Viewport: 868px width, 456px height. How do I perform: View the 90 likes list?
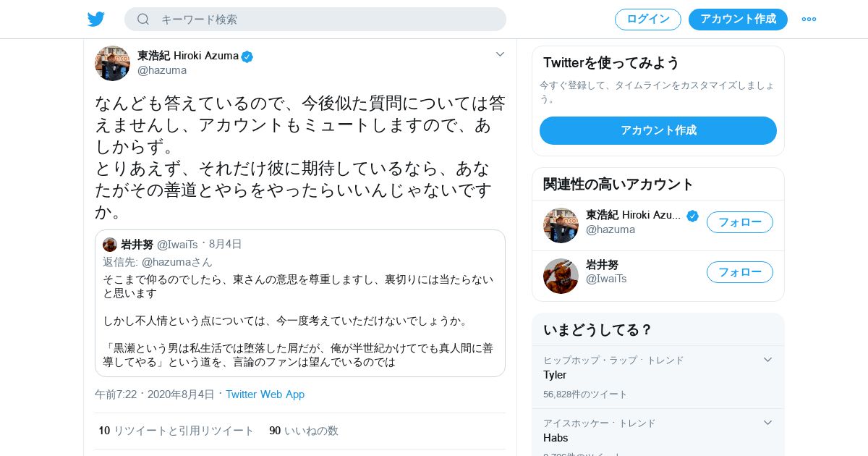click(304, 431)
